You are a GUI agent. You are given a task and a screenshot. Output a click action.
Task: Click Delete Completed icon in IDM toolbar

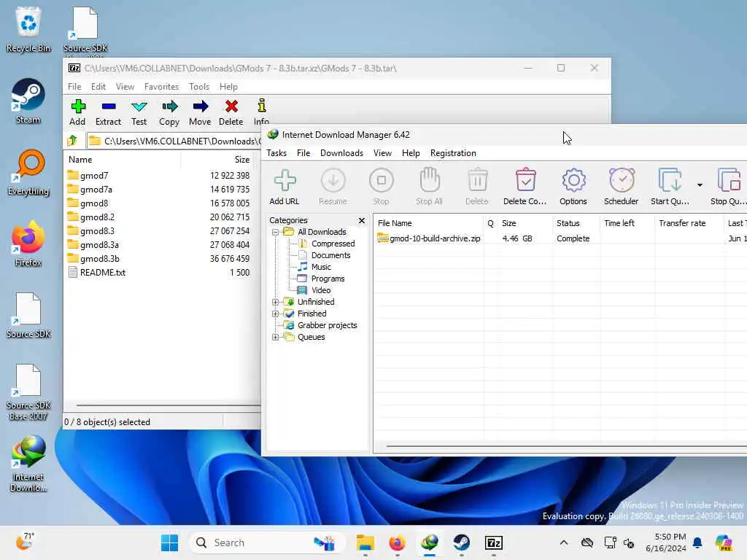pyautogui.click(x=525, y=181)
